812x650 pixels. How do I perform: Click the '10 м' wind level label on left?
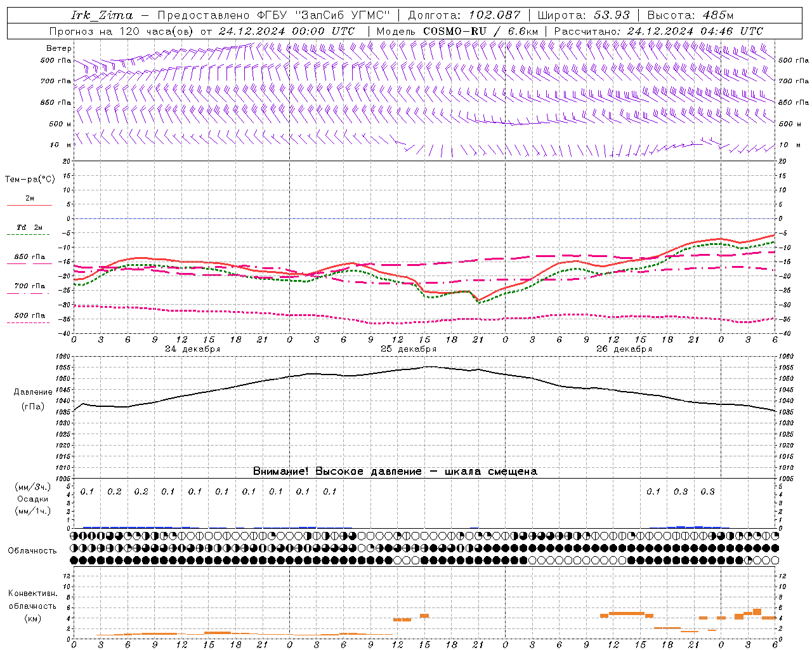pos(61,145)
